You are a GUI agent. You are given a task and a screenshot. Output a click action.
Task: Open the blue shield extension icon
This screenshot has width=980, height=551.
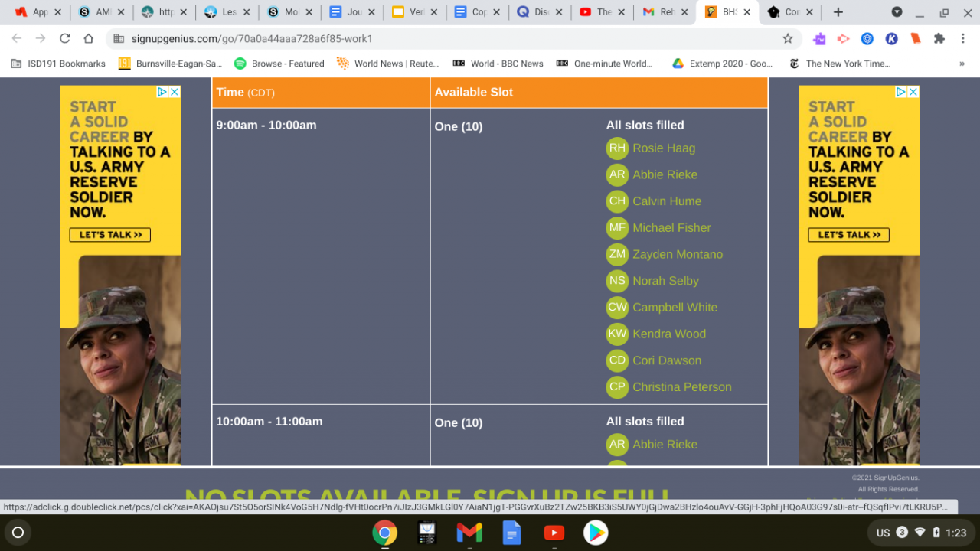point(867,38)
